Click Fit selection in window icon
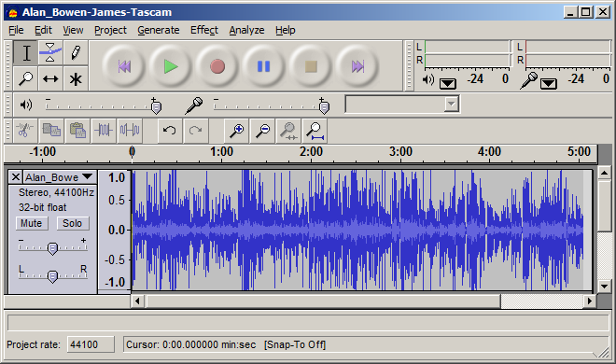616x364 pixels. (288, 131)
